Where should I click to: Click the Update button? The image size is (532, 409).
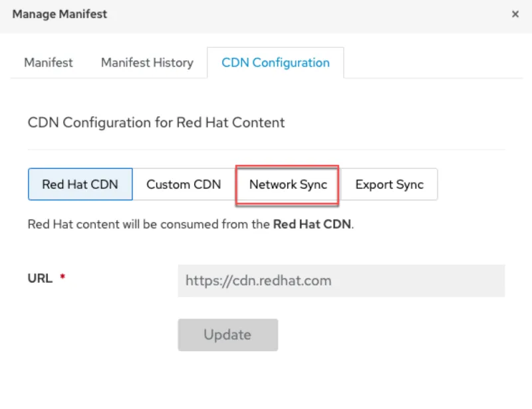click(x=227, y=335)
